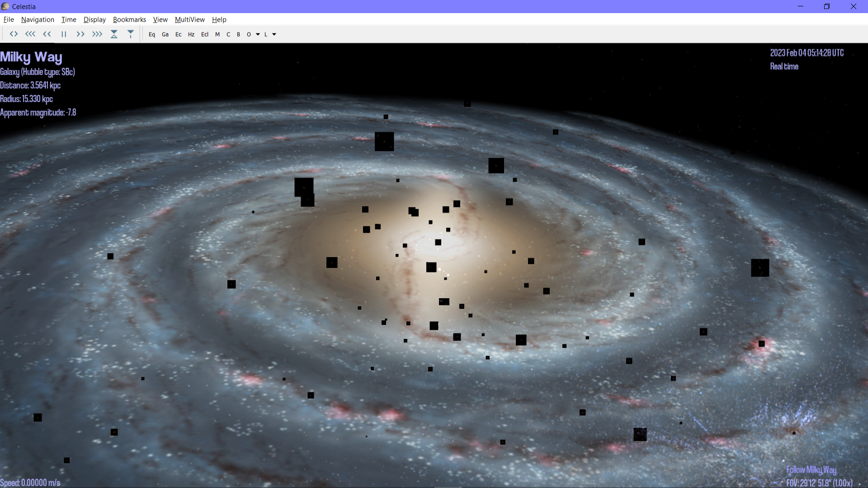Viewport: 868px width, 488px height.
Task: Click the 'Follow Milky Way' status text
Action: click(x=811, y=470)
